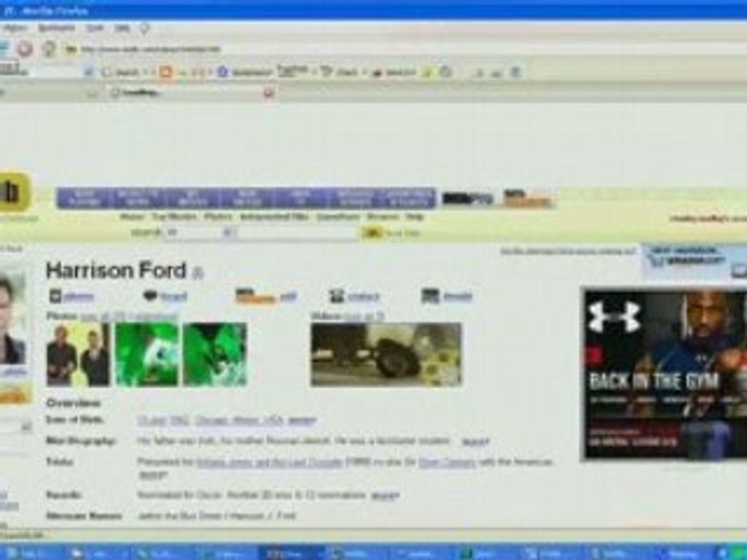Click the GameBase link
747x560 pixels.
click(338, 217)
